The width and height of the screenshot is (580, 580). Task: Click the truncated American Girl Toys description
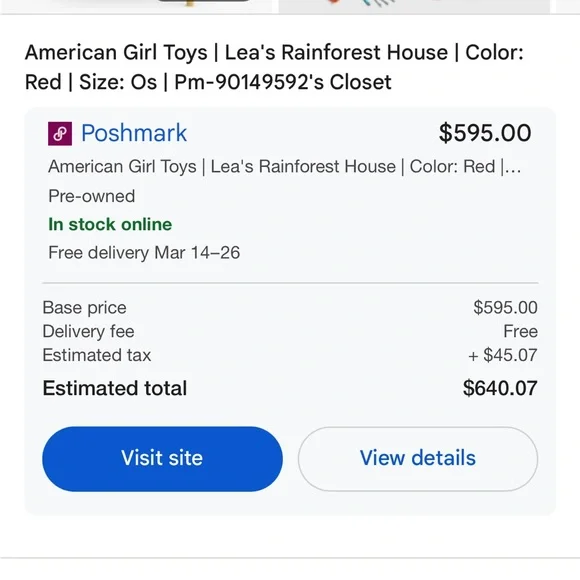284,166
